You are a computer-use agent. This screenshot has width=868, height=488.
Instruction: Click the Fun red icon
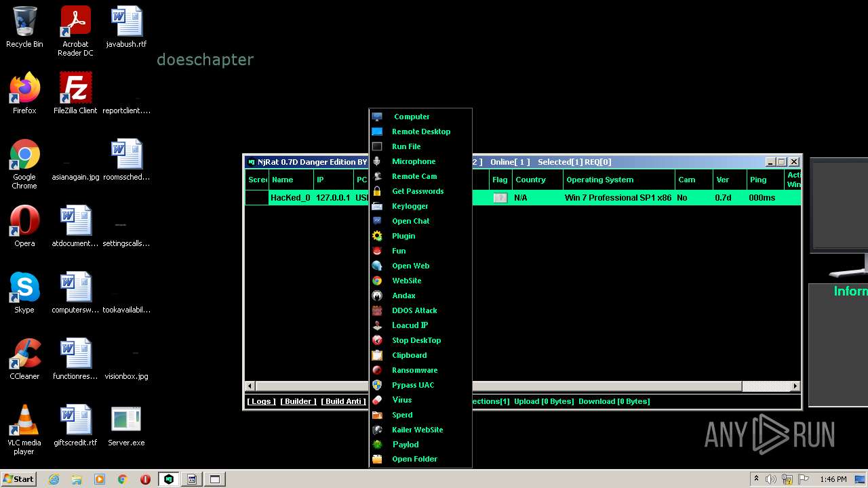pos(377,251)
